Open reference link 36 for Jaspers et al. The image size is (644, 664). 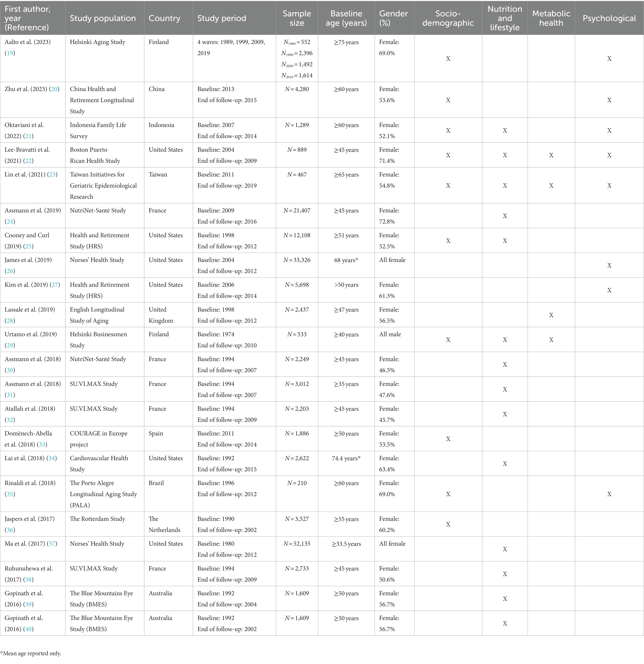[x=10, y=530]
